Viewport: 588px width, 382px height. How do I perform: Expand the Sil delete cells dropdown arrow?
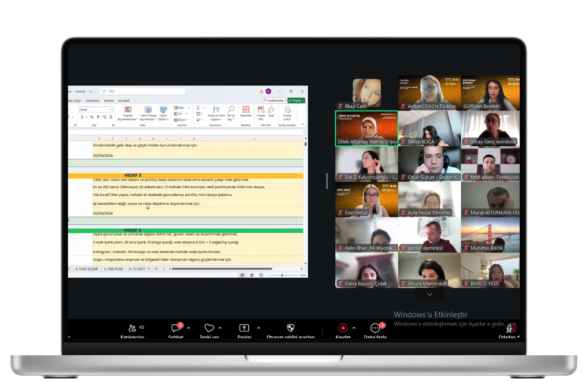coord(187,114)
